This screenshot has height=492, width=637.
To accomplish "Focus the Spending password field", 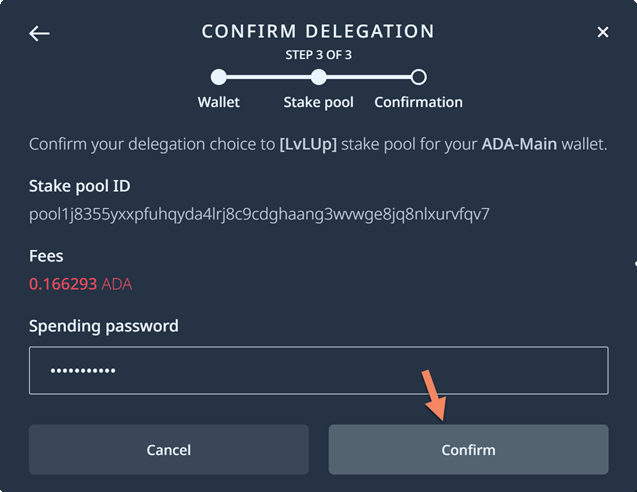I will 318,371.
